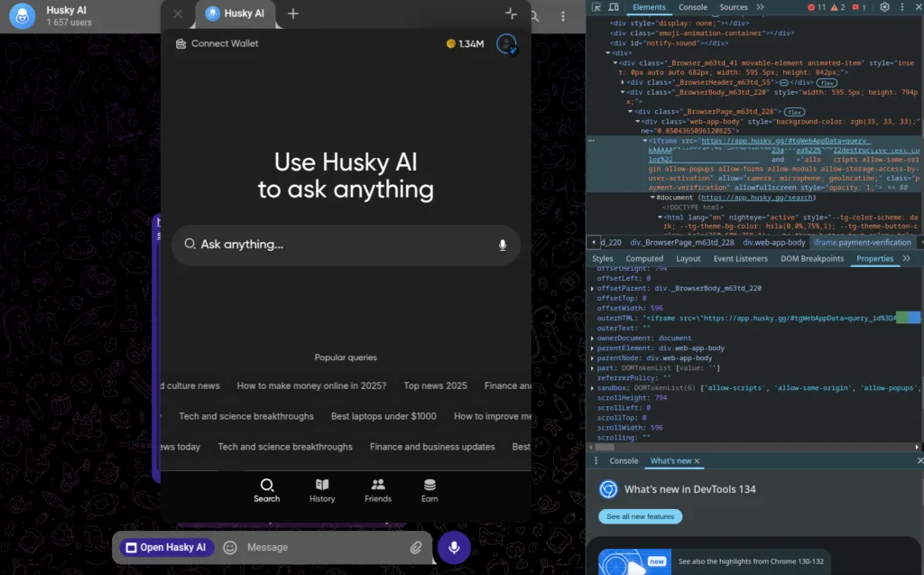Viewport: 924px width, 575px height.
Task: Open the issues count indicator
Action: 859,7
